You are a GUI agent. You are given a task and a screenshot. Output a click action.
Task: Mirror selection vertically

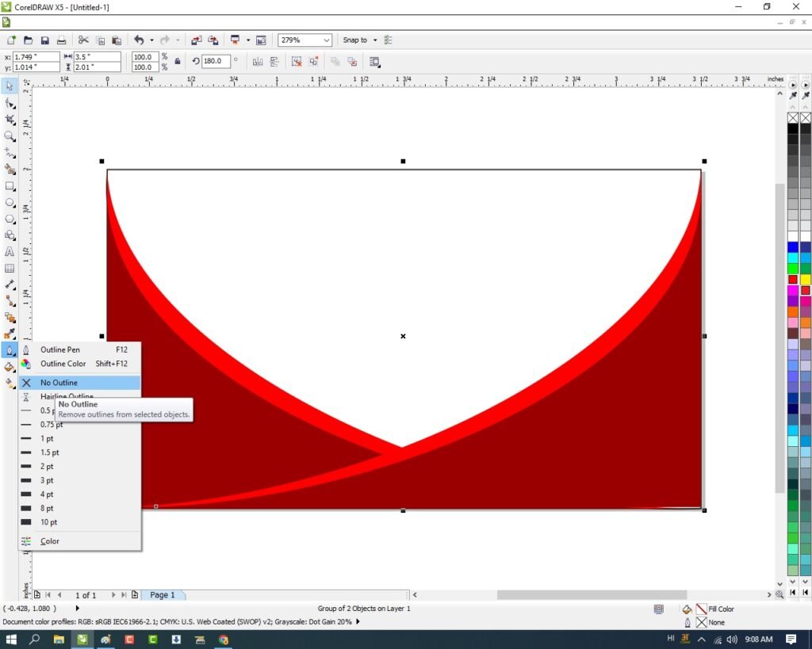(274, 62)
